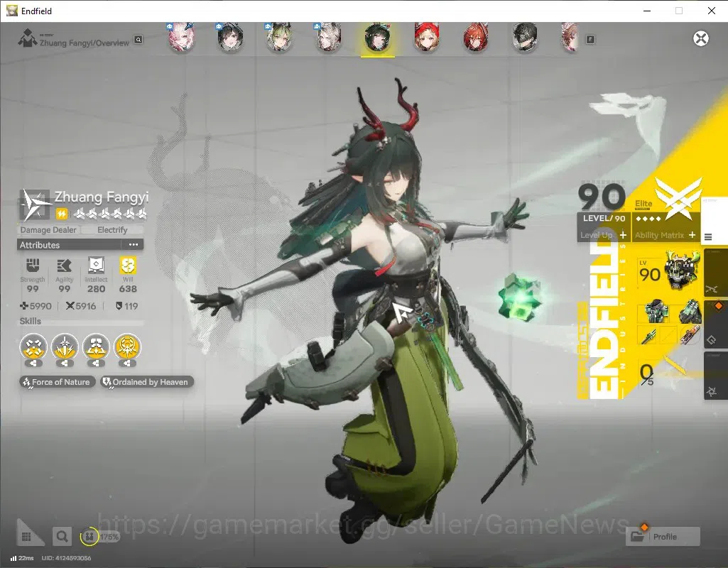Viewport: 728px width, 568px height.
Task: Click the Damage Dealer role tag
Action: 48,230
